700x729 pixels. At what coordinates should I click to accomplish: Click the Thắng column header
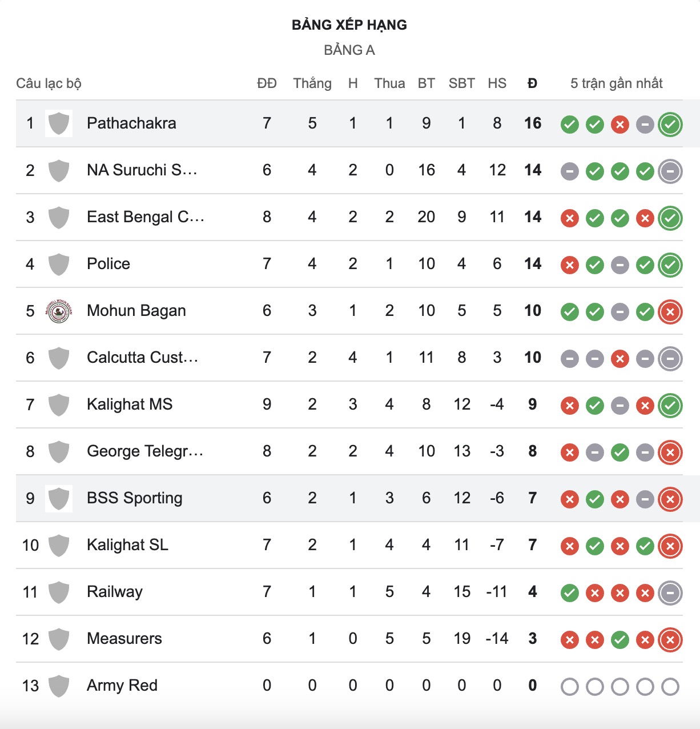pyautogui.click(x=312, y=83)
